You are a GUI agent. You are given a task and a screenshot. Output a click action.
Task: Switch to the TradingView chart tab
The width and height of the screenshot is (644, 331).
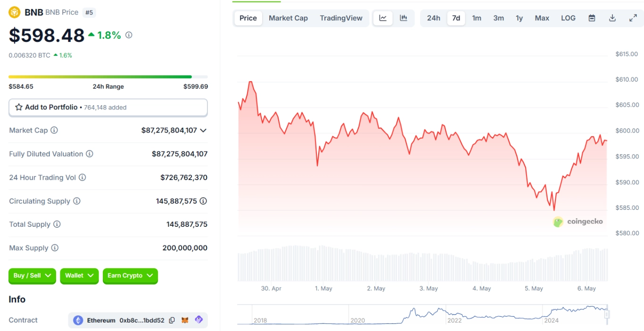tap(341, 18)
